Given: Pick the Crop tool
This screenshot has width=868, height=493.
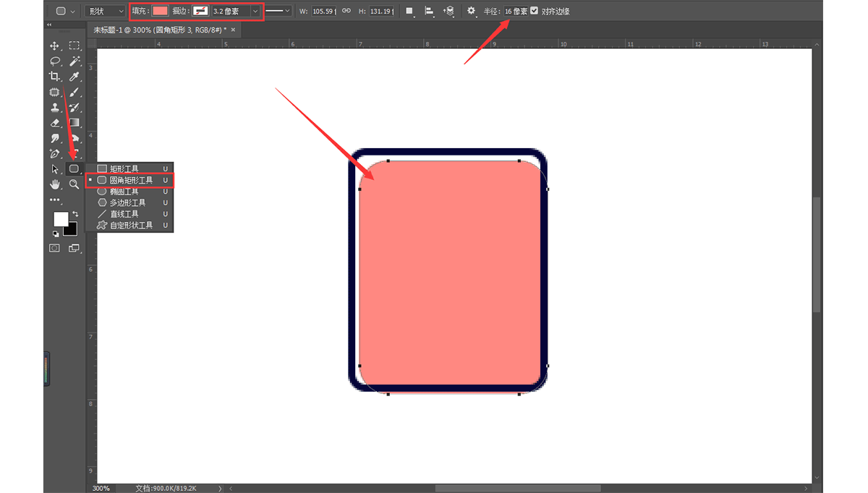Looking at the screenshot, I should click(x=55, y=77).
